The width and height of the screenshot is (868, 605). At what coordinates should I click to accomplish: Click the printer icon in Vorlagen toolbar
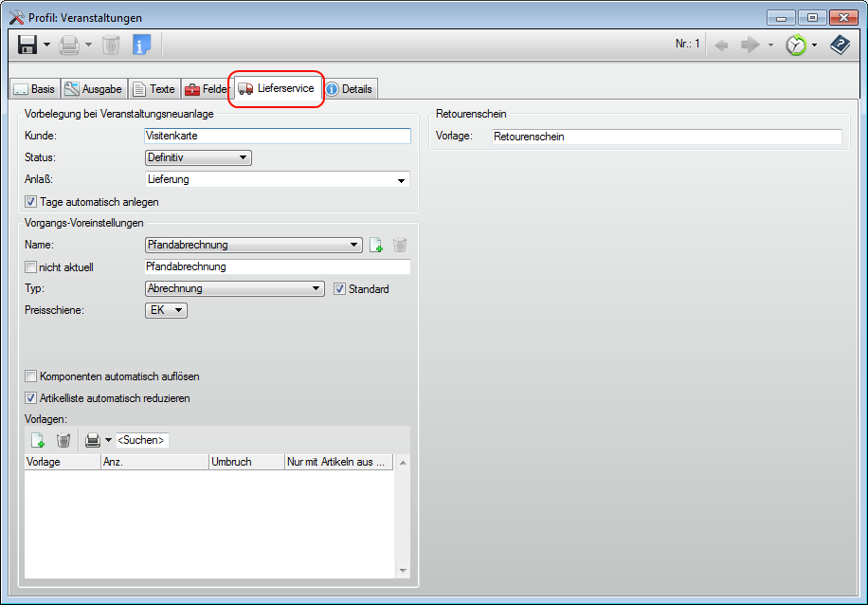coord(92,440)
